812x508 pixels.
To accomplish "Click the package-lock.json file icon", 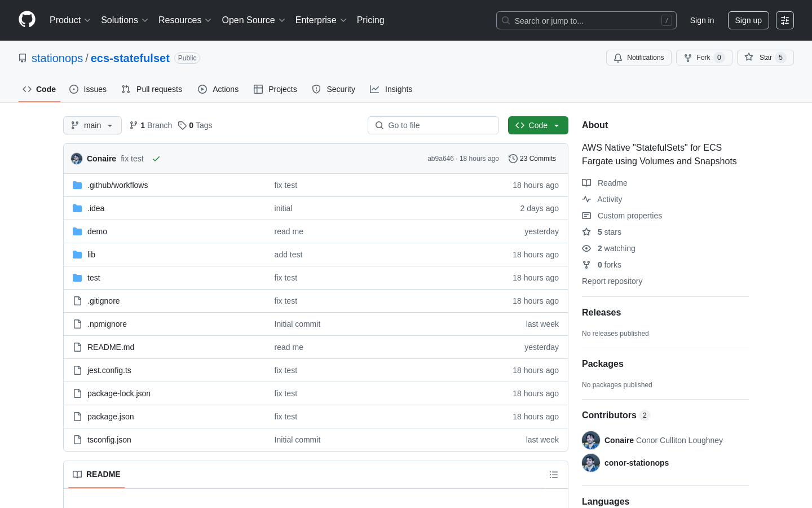I will coord(77,393).
